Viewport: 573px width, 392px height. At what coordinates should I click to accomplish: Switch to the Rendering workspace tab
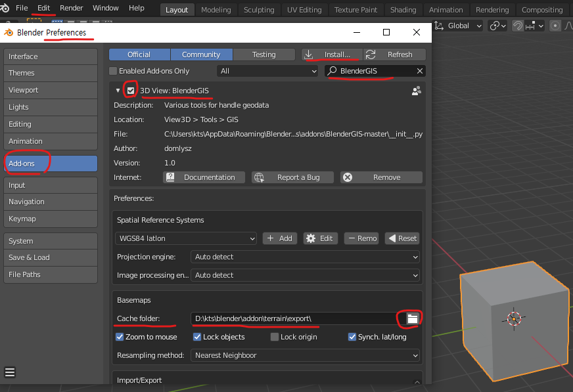pyautogui.click(x=492, y=10)
